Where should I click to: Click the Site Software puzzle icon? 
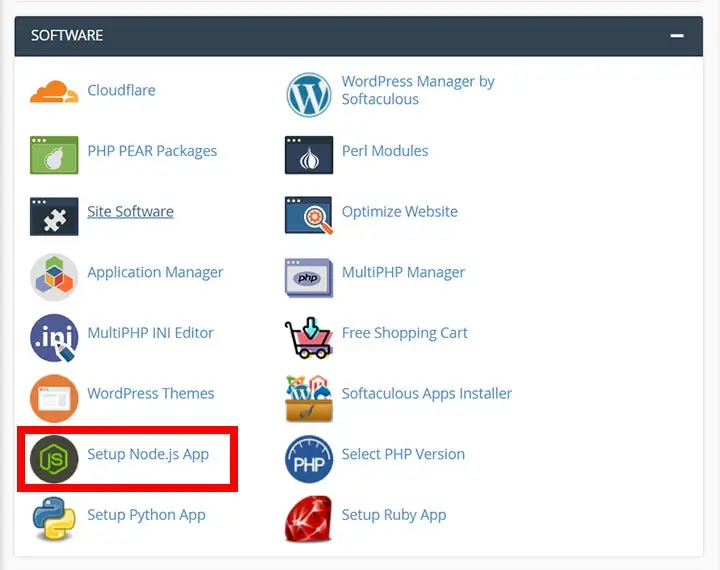click(54, 216)
